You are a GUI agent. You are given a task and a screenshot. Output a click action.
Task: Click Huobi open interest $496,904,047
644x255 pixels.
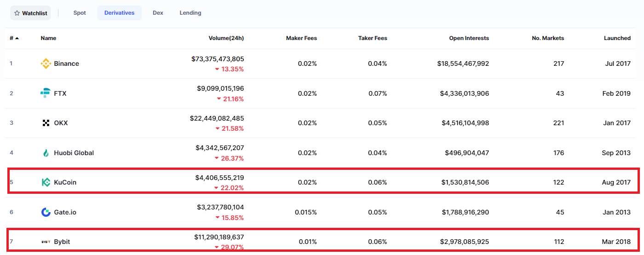[x=467, y=153]
